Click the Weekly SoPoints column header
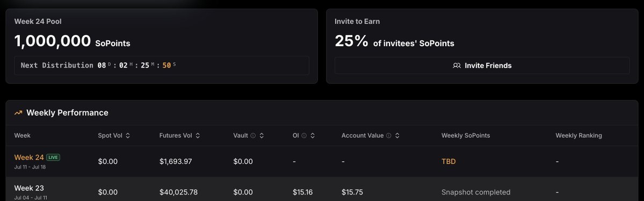 pos(465,135)
